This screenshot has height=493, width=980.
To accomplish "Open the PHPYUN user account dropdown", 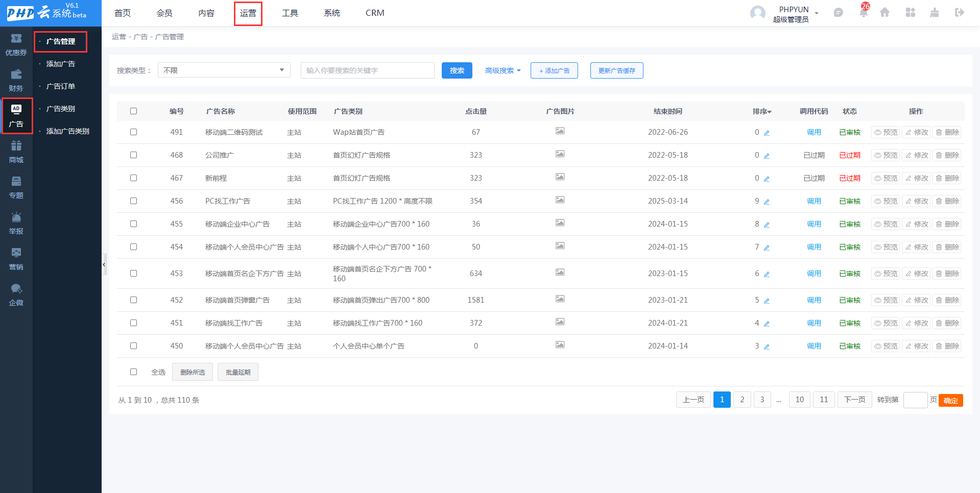I will (795, 14).
